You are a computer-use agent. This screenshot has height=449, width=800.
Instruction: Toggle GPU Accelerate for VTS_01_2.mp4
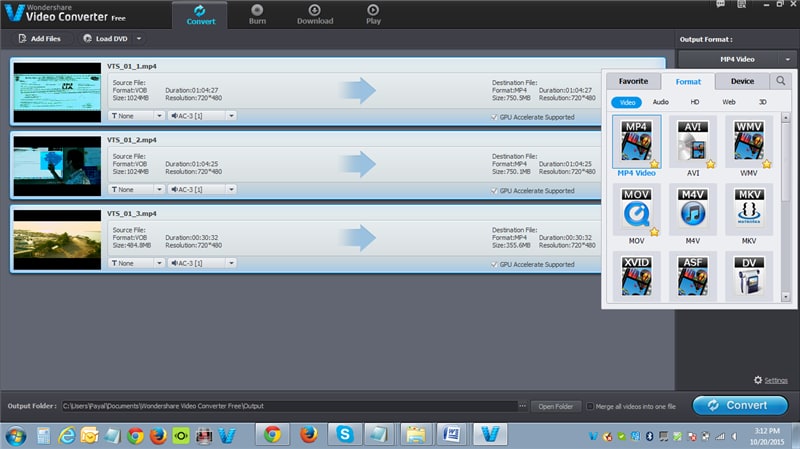click(x=494, y=191)
